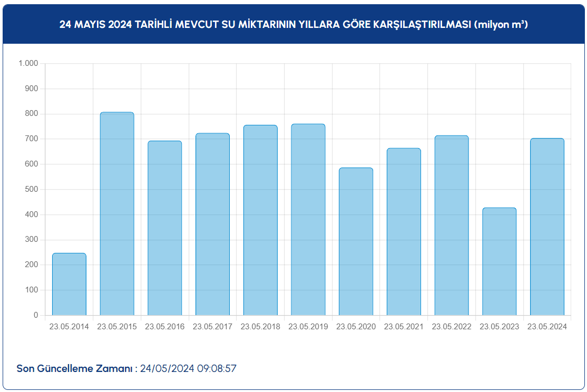Select the 23.05.2019 water volume bar
Image resolution: width=587 pixels, height=392 pixels.
(x=308, y=220)
